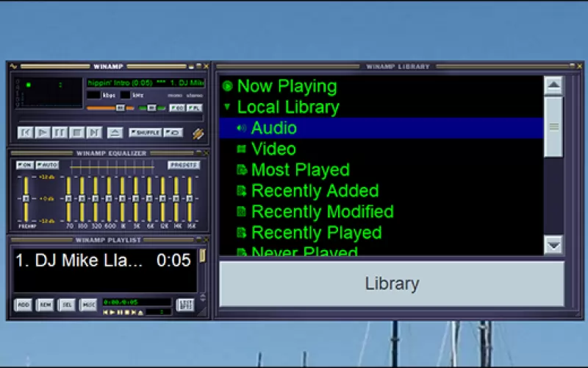Click the Next track button in the main window
The image size is (588, 368).
point(94,132)
